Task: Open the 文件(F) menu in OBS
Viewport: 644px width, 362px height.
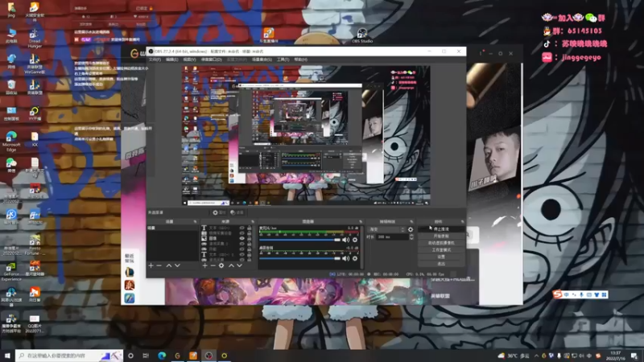Action: click(155, 60)
